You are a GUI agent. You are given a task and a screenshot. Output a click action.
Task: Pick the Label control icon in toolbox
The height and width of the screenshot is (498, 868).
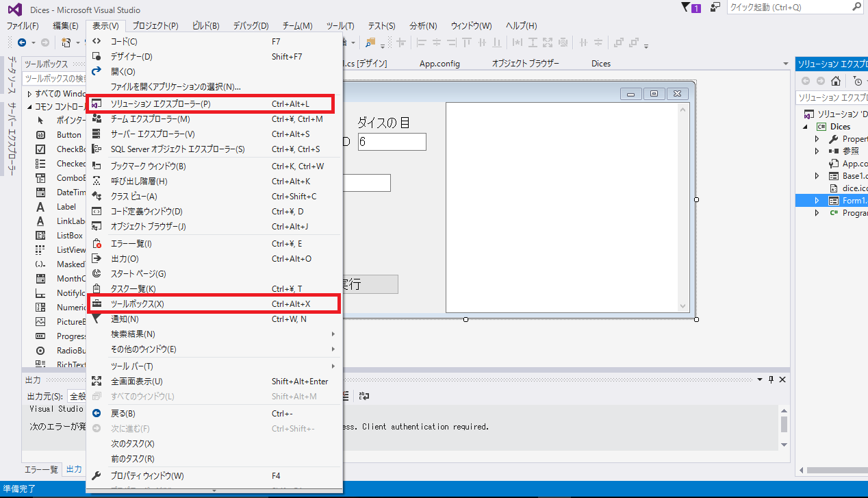click(x=41, y=207)
